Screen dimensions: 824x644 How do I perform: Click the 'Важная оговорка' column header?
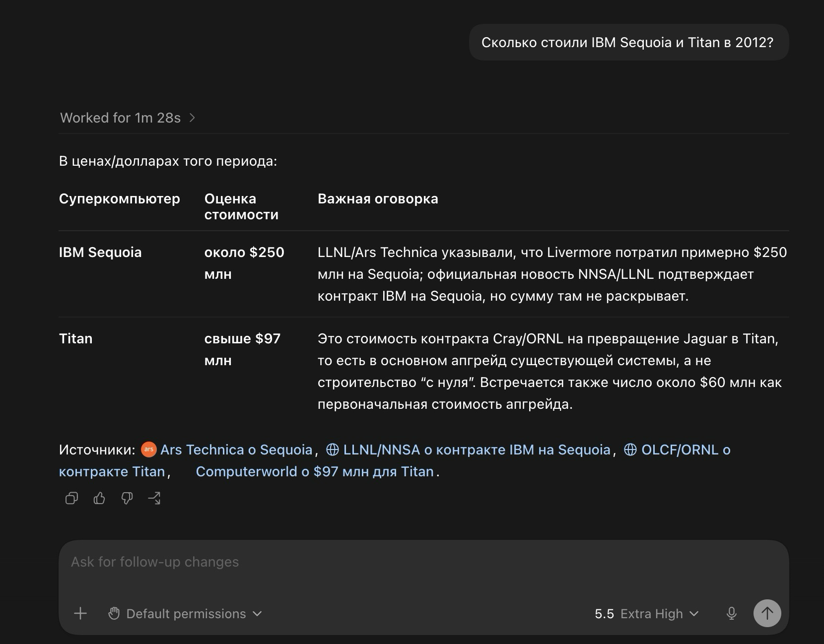pos(378,198)
